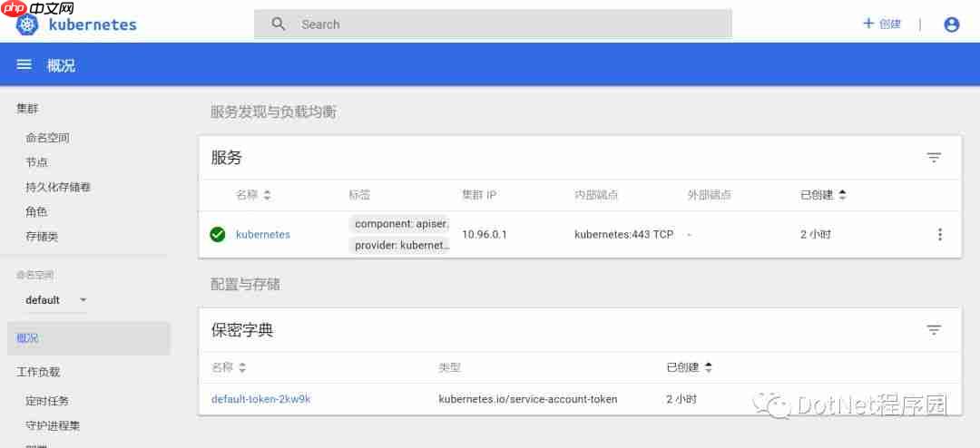Image resolution: width=980 pixels, height=448 pixels.
Task: Open 角色 in sidebar
Action: (x=37, y=212)
